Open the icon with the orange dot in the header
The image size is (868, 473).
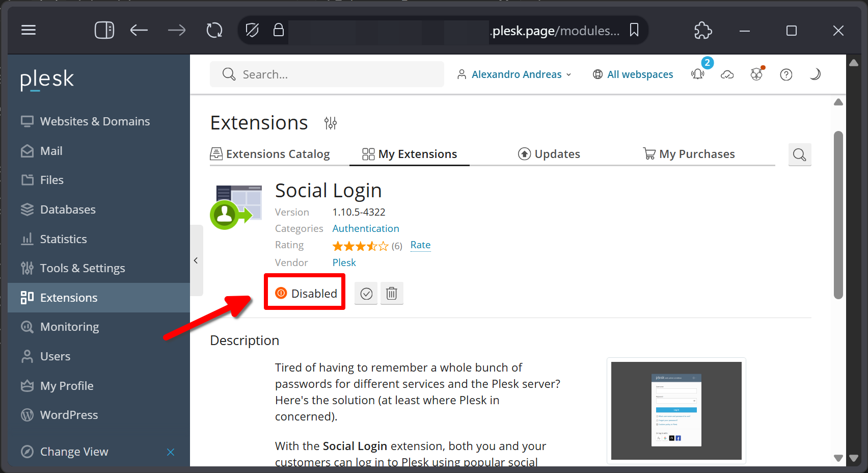point(757,74)
